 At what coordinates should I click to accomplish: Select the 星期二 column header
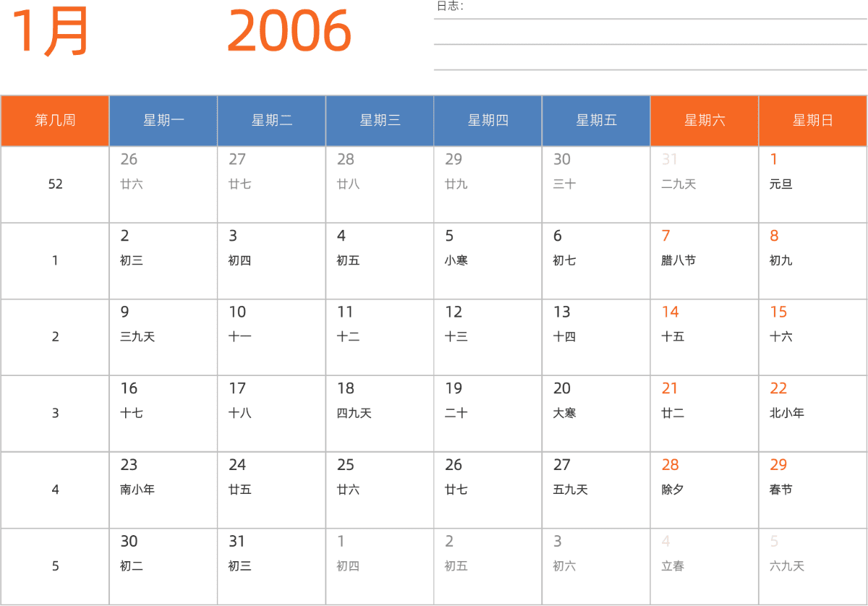(x=271, y=121)
